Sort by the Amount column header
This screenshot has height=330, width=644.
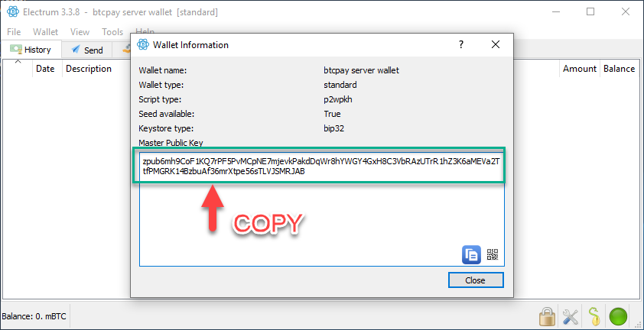[579, 69]
